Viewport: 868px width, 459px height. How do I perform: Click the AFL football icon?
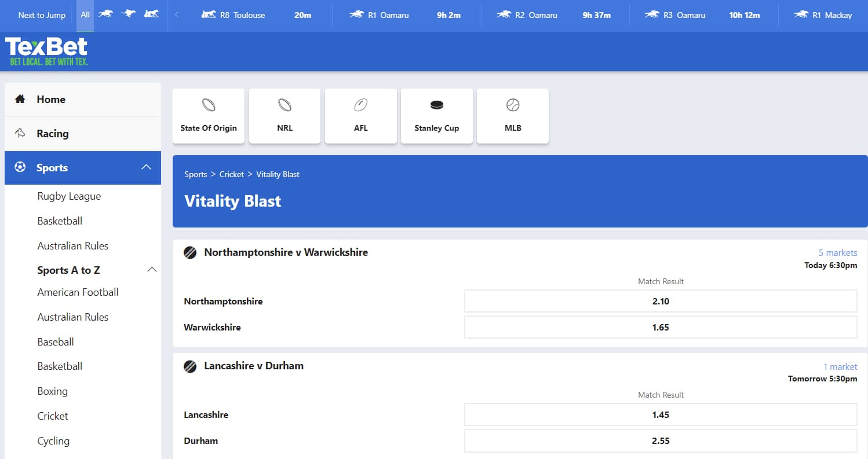click(x=360, y=105)
